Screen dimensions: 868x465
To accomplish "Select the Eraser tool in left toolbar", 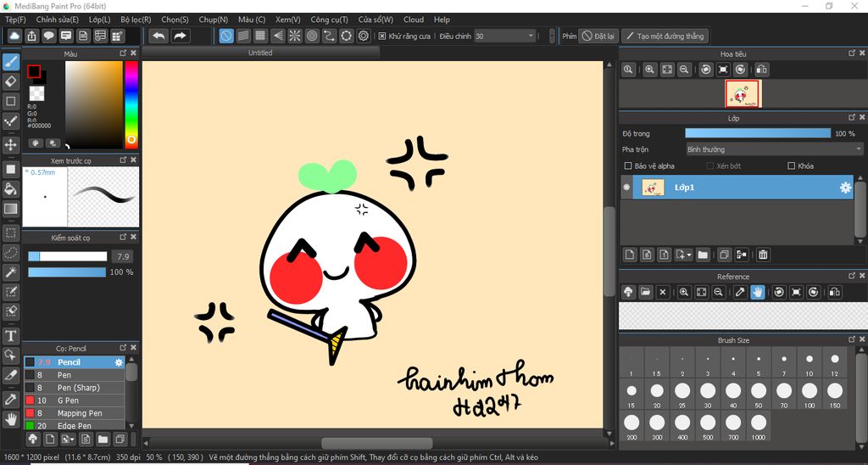I will click(x=11, y=81).
